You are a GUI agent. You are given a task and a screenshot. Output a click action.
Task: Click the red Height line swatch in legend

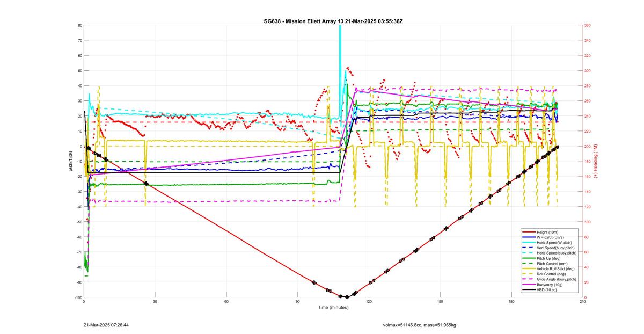529,232
